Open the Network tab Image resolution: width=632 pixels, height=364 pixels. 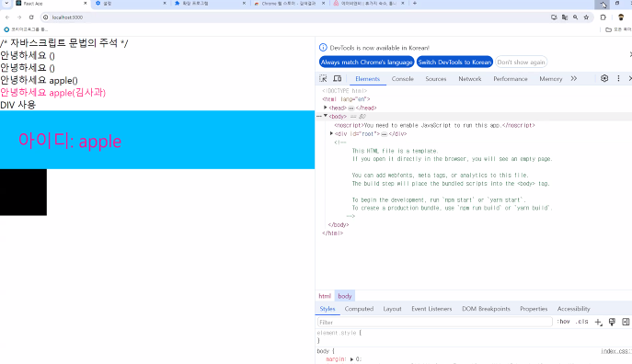point(469,79)
